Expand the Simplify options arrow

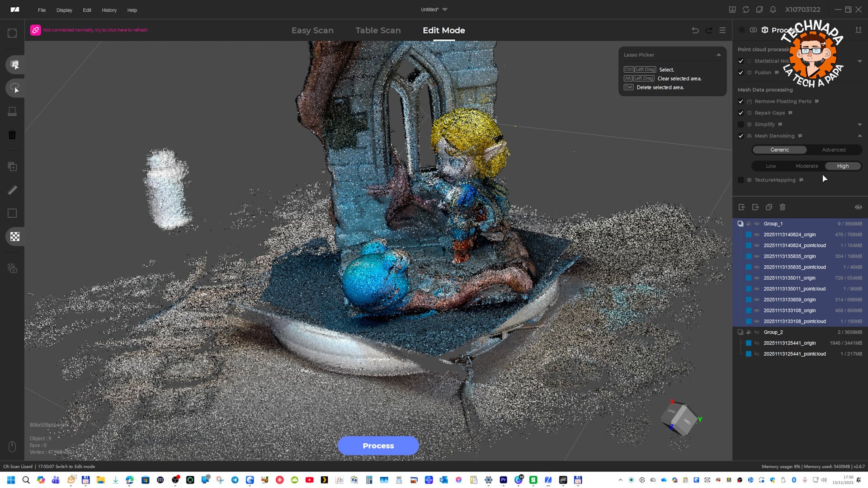pyautogui.click(x=859, y=124)
